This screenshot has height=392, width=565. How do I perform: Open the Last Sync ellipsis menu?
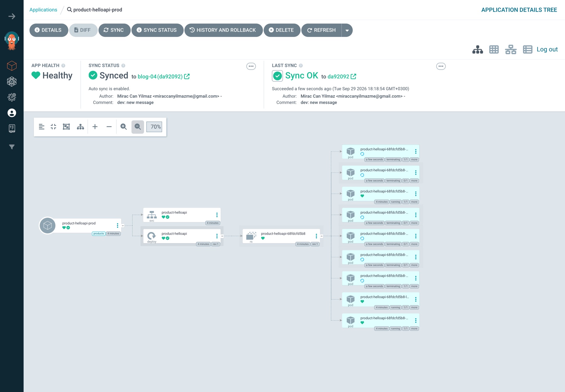[x=441, y=66]
